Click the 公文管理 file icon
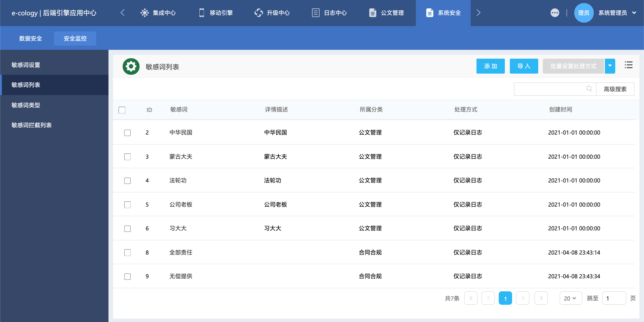Viewport: 644px width, 322px height. [x=373, y=13]
